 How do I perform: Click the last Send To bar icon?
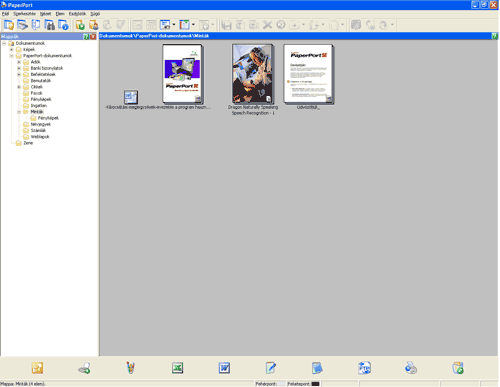pyautogui.click(x=458, y=368)
